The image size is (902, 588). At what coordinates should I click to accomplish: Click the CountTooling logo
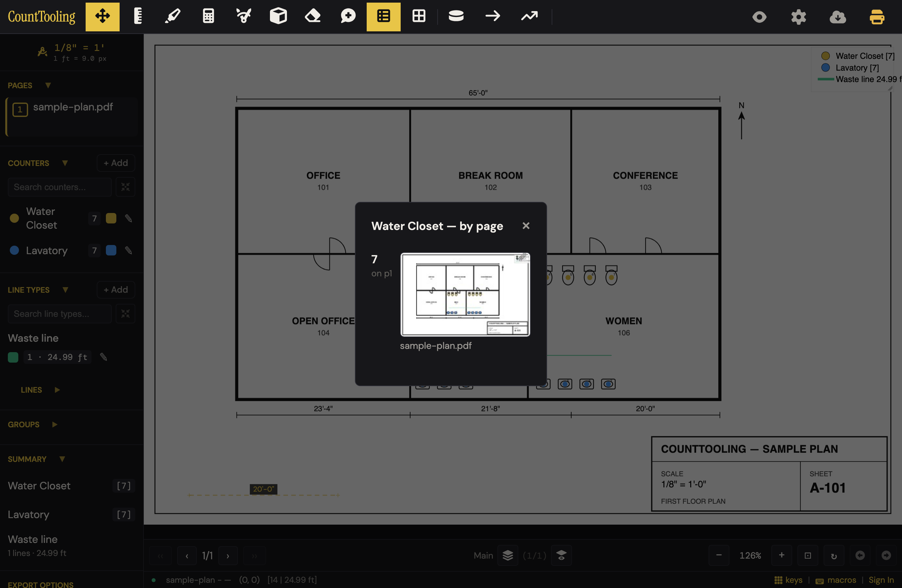click(x=42, y=17)
